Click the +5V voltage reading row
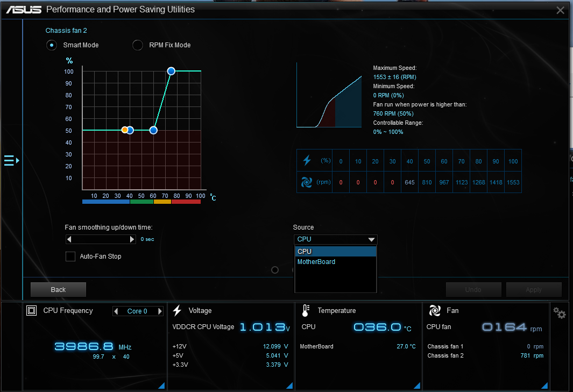Image resolution: width=573 pixels, height=392 pixels. pyautogui.click(x=230, y=355)
